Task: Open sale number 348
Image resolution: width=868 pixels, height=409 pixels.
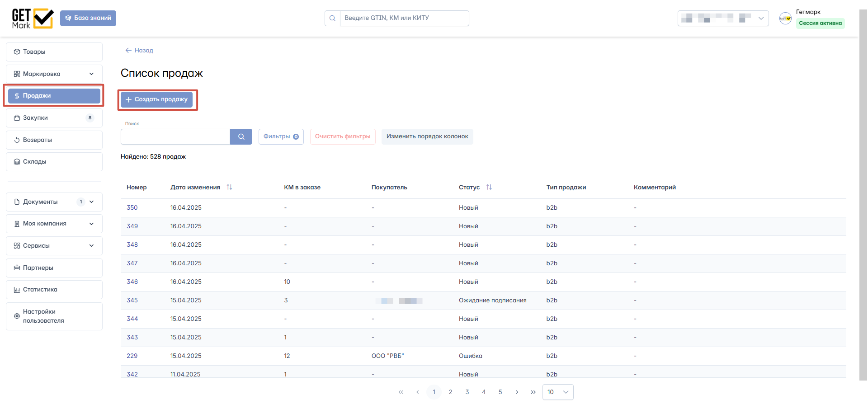Action: 132,245
